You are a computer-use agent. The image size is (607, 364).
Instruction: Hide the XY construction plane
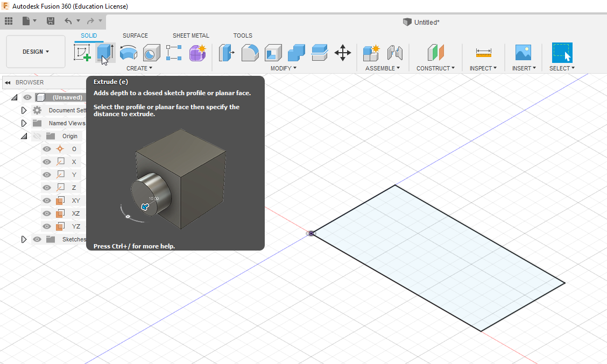click(47, 200)
